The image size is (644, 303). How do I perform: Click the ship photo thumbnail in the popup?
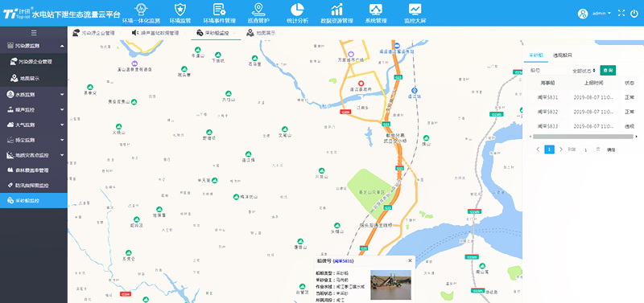pyautogui.click(x=390, y=285)
